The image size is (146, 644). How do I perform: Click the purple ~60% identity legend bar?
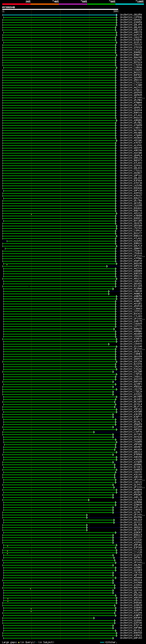tap(73, 4)
